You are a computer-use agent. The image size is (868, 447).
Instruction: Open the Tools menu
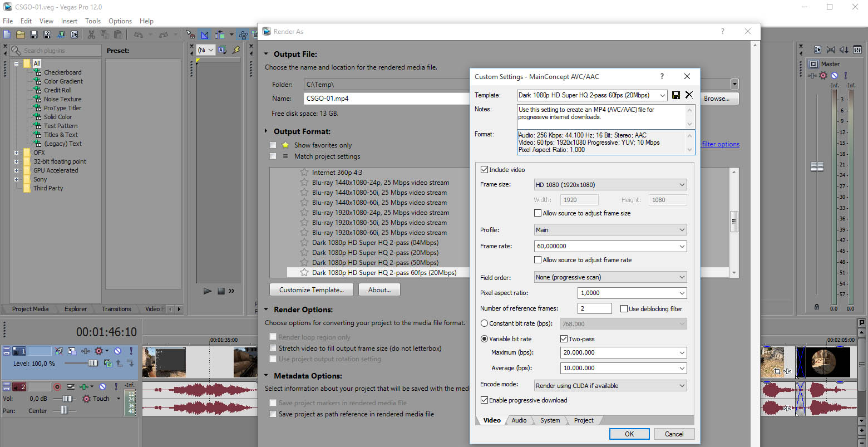(x=93, y=21)
